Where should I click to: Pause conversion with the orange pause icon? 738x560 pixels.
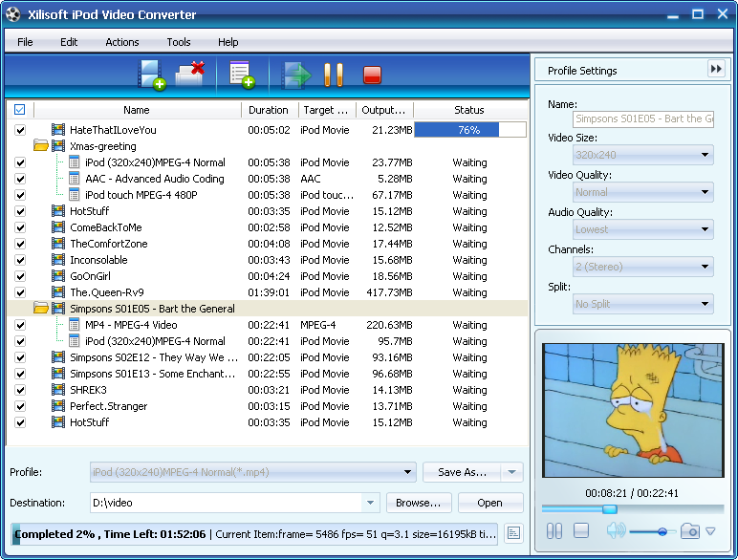click(x=334, y=75)
